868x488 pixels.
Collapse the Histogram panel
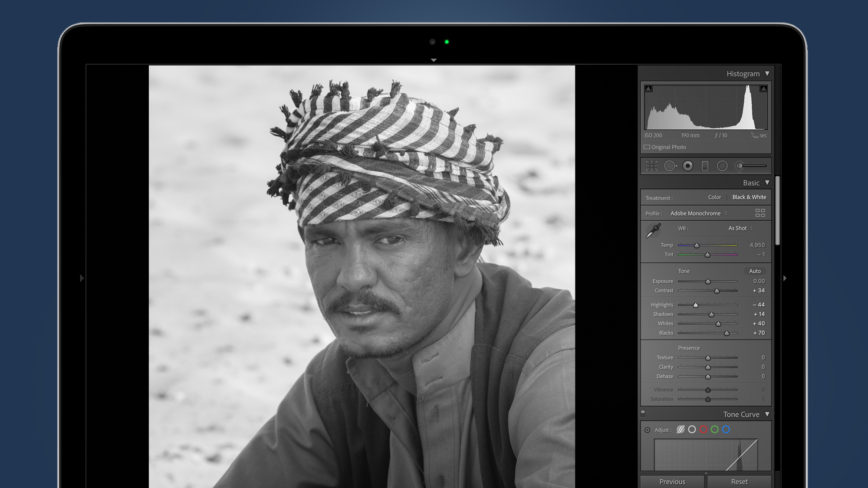pos(767,73)
